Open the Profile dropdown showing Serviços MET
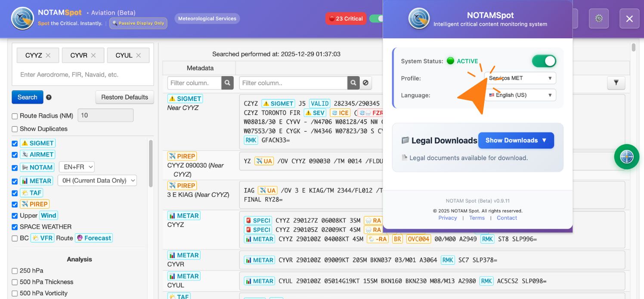 [520, 78]
